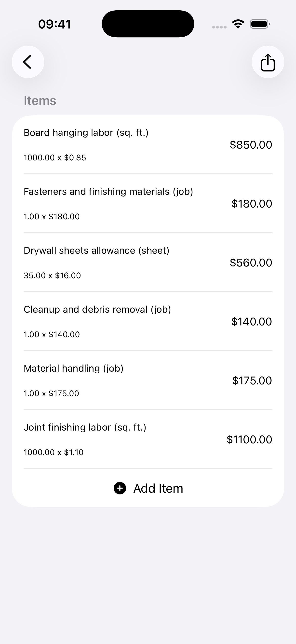Check the Wi-Fi status icon
Image resolution: width=296 pixels, height=644 pixels.
coord(238,24)
